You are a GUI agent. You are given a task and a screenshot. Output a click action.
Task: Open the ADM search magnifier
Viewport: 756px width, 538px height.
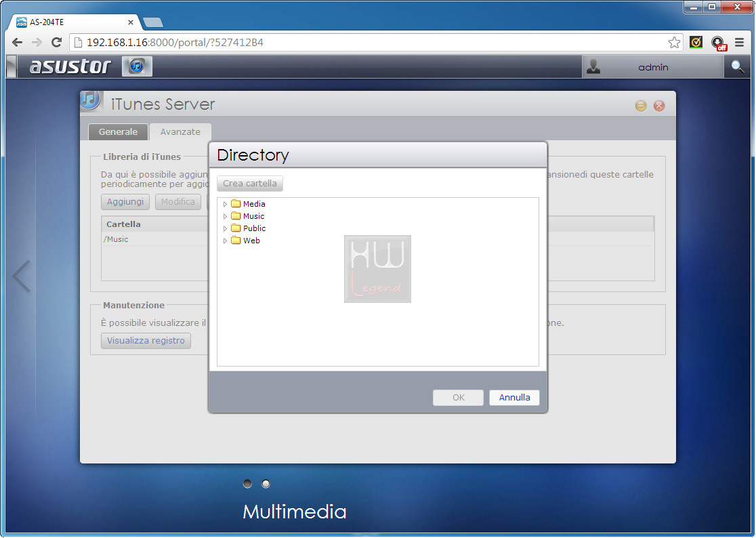tap(737, 66)
